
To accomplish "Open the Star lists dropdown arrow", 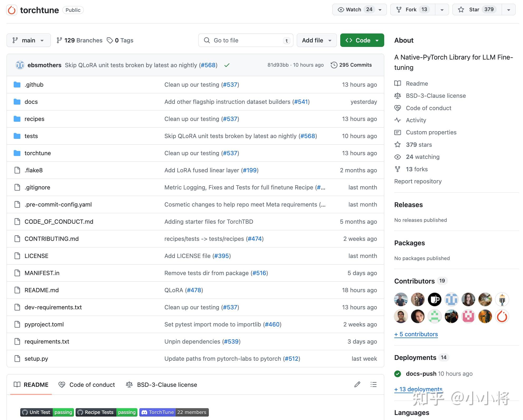I will pos(509,10).
